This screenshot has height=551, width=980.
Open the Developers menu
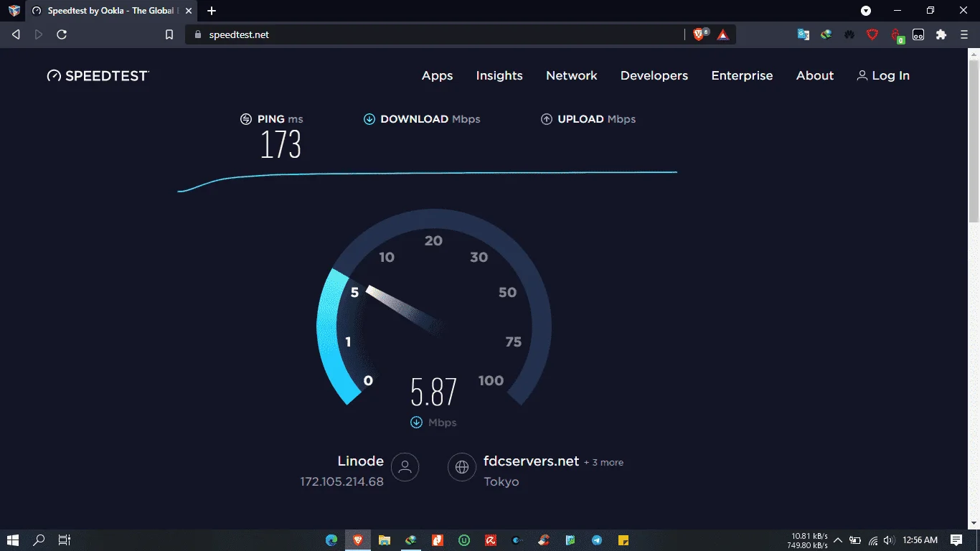click(x=654, y=76)
